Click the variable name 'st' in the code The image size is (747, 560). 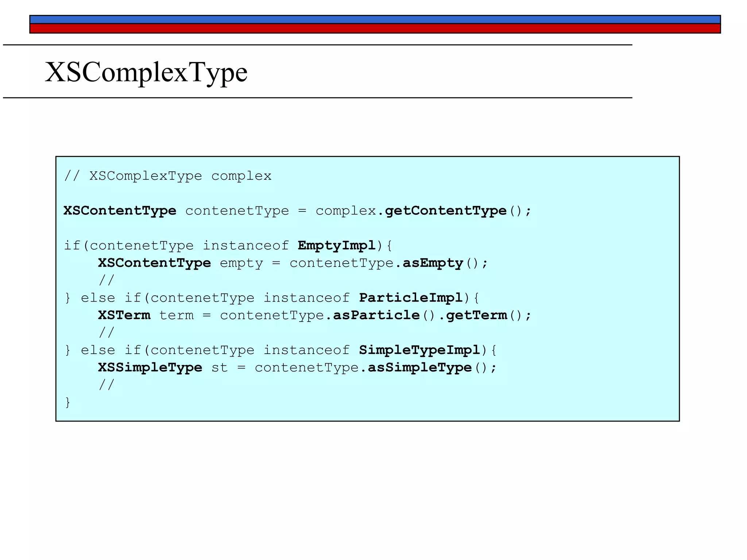coord(220,367)
